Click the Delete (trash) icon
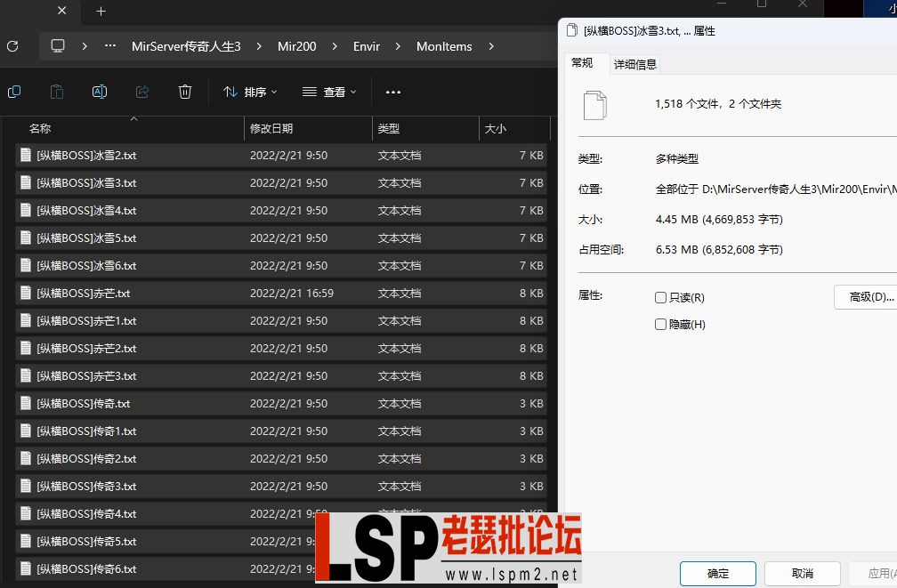Image resolution: width=897 pixels, height=588 pixels. 184,92
